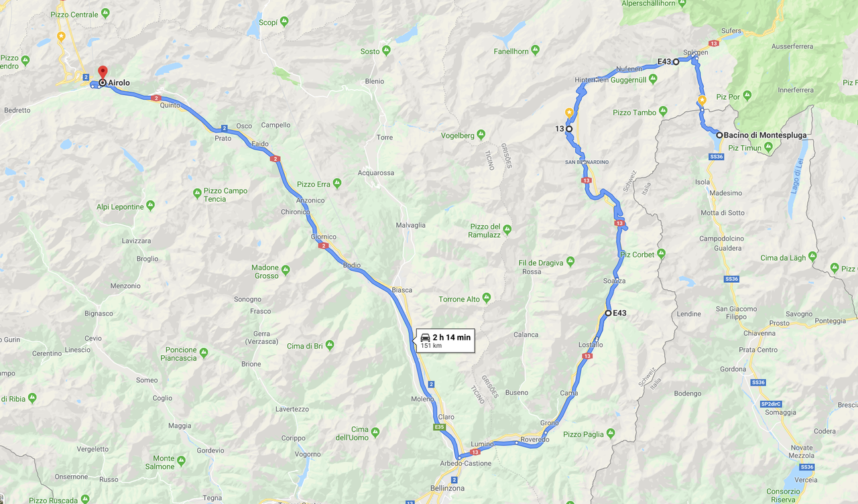This screenshot has height=504, width=858.
Task: Select the route waypoint labeled 13
Action: tap(568, 129)
